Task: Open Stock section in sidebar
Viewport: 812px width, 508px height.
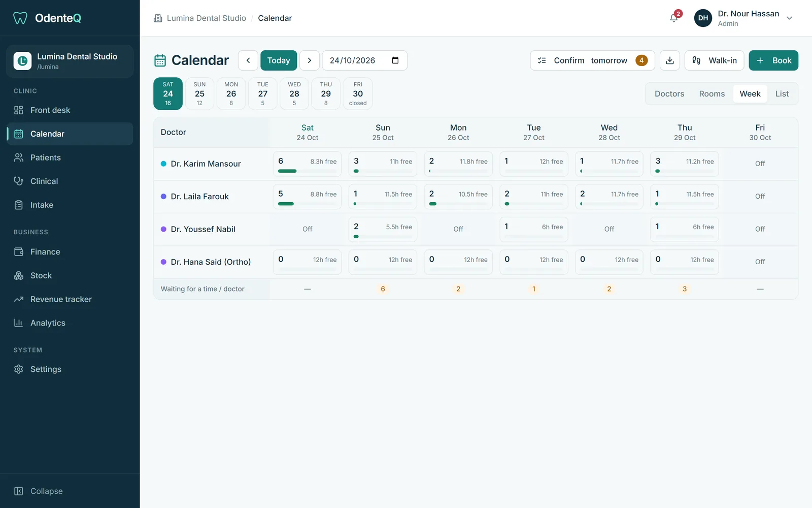Action: [x=70, y=276]
